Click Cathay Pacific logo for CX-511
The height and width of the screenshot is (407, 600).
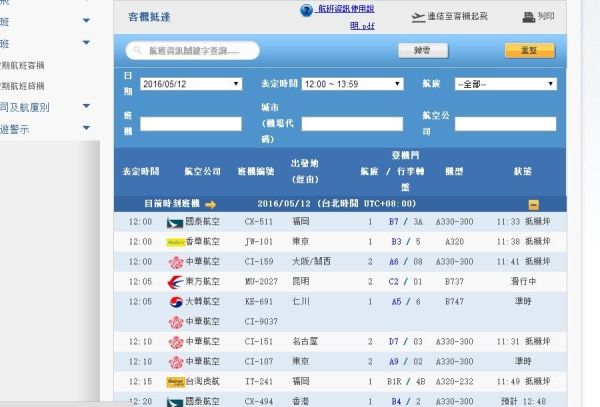tap(175, 222)
